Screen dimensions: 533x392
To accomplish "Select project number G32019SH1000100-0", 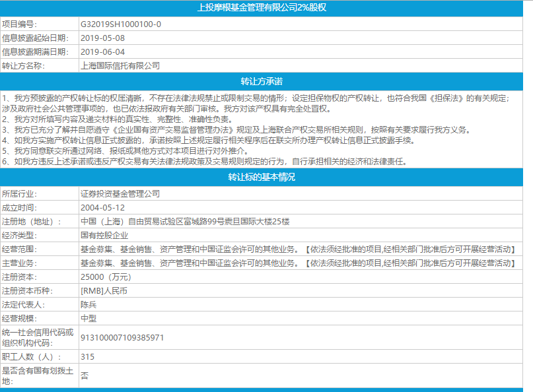I will coord(121,24).
